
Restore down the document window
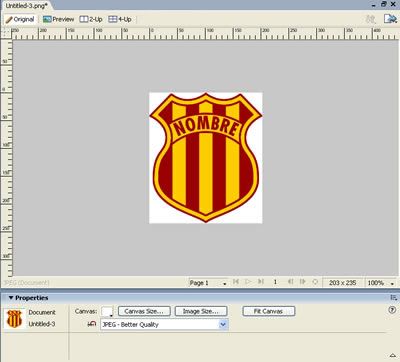(384, 4)
